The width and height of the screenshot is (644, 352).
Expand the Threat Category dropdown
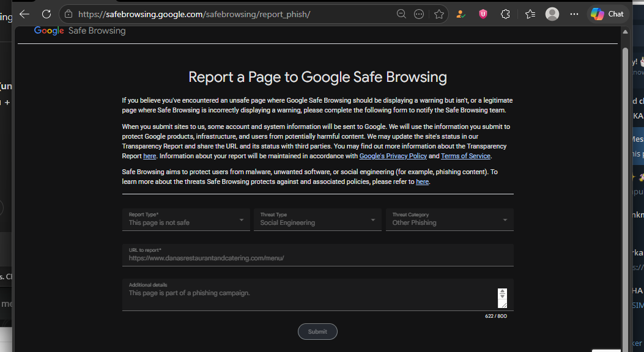click(450, 219)
